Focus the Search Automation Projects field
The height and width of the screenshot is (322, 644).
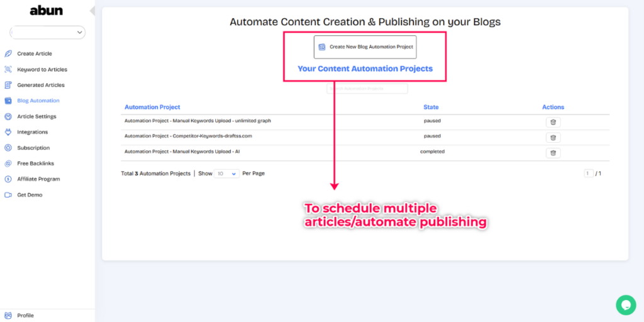367,89
